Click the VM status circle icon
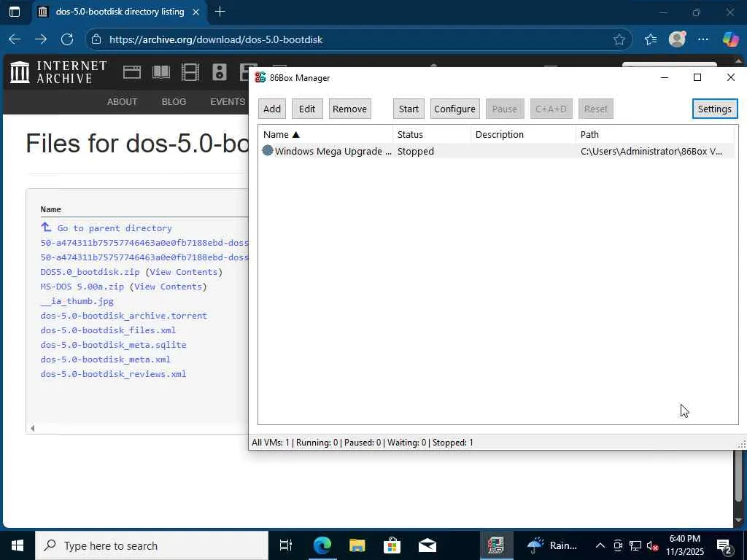Image resolution: width=747 pixels, height=560 pixels. 268,150
